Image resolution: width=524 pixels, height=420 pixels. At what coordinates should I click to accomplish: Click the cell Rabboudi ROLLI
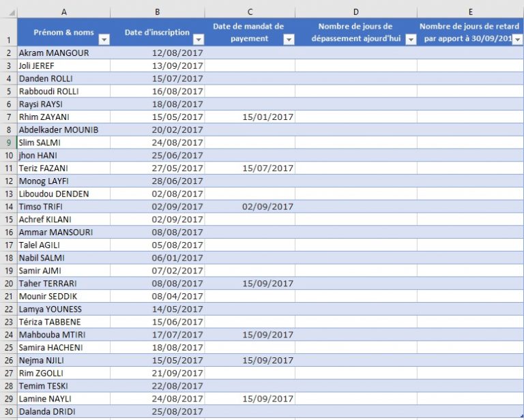[x=64, y=91]
